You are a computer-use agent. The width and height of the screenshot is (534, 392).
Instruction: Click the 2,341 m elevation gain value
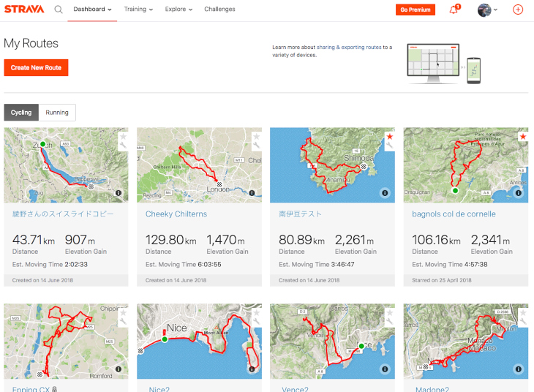point(490,240)
